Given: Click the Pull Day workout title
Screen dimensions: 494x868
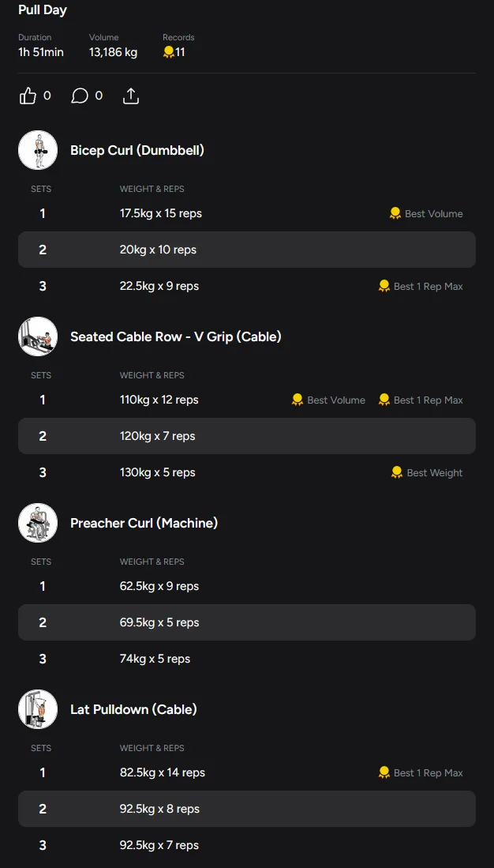Looking at the screenshot, I should [x=43, y=10].
